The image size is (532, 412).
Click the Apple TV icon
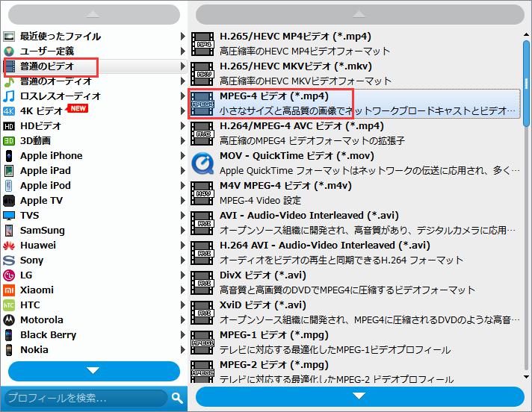point(9,201)
